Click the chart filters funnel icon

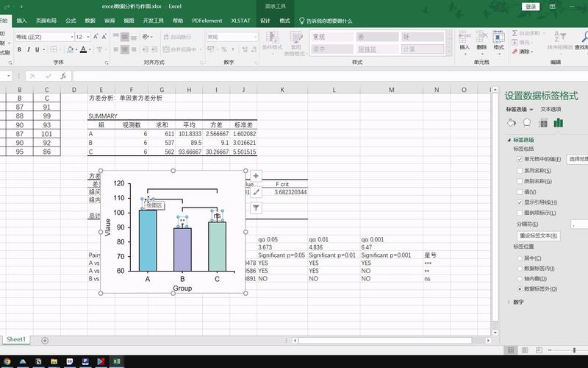(256, 208)
